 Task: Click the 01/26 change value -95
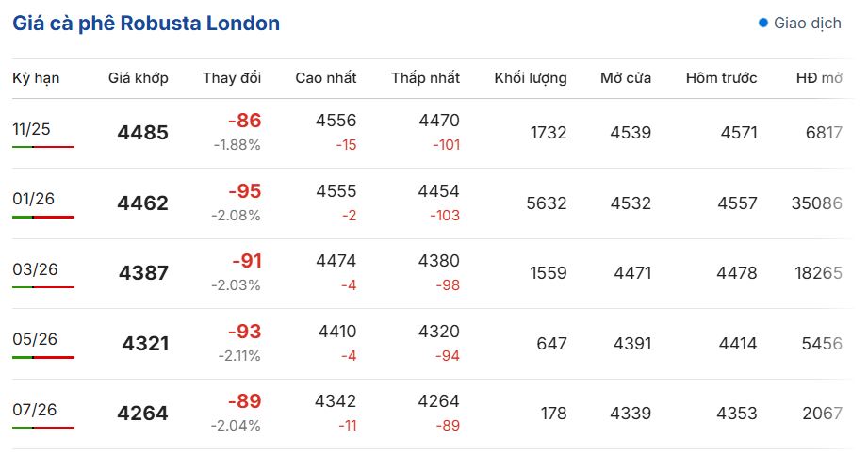[x=244, y=191]
